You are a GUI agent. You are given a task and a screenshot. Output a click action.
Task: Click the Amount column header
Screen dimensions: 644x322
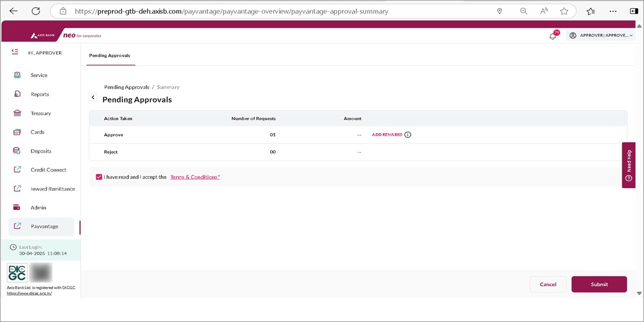pyautogui.click(x=352, y=118)
